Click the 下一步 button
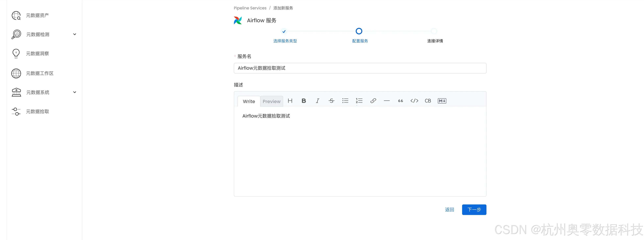 [x=474, y=210]
